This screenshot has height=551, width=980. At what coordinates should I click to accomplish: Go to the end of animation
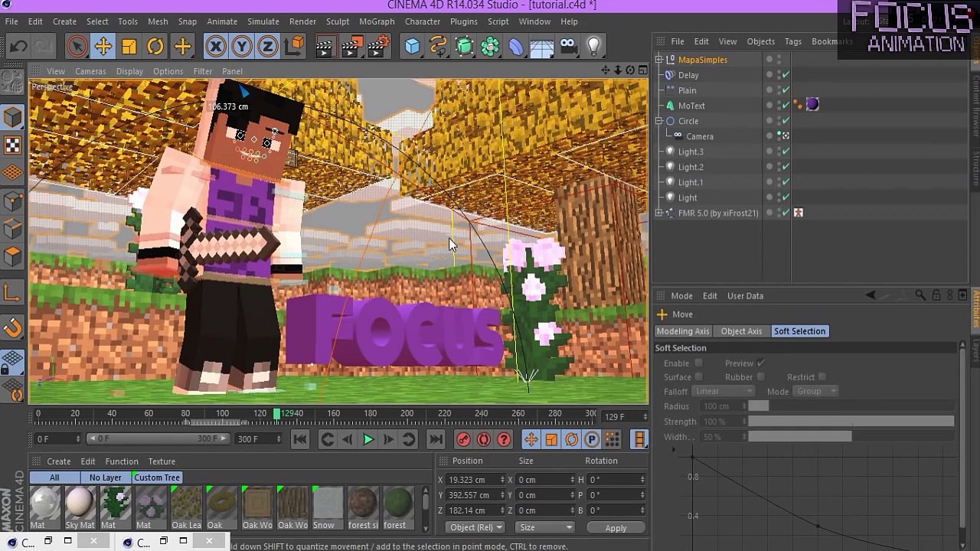coord(436,439)
